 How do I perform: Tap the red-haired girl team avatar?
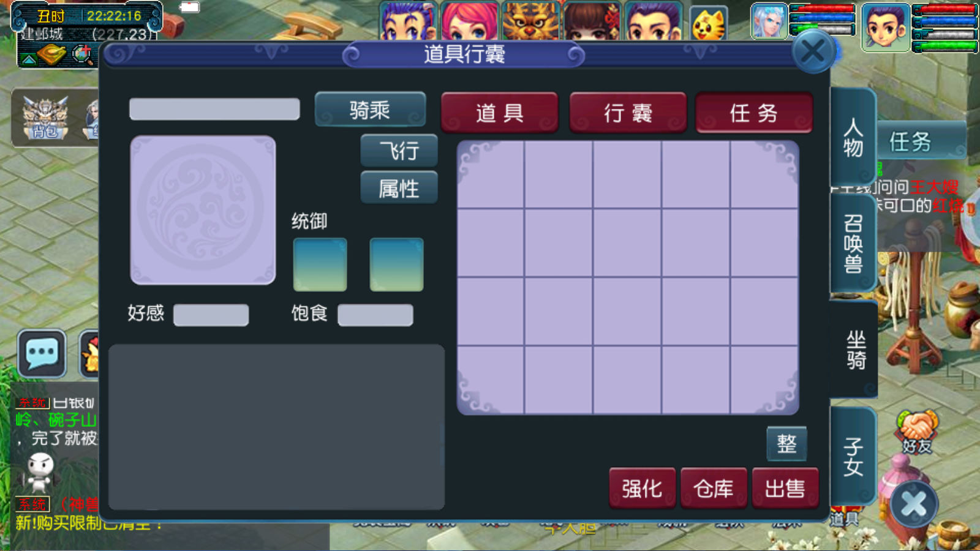pyautogui.click(x=470, y=20)
